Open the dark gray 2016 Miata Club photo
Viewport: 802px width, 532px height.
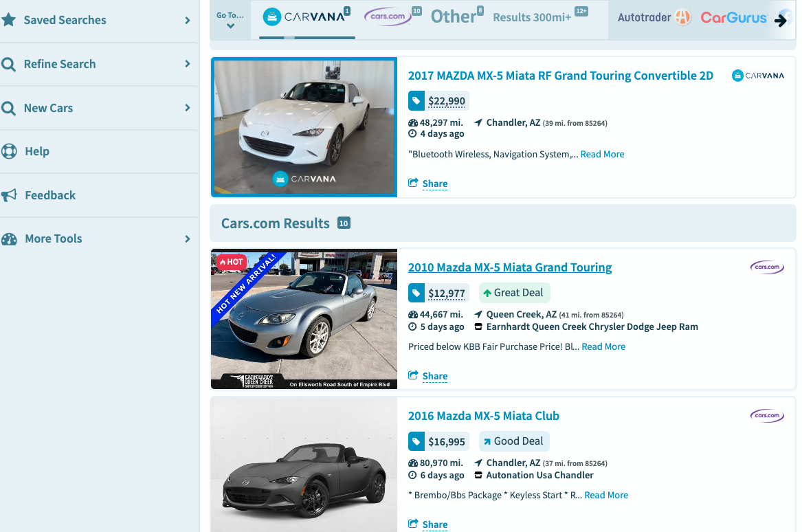(x=304, y=465)
